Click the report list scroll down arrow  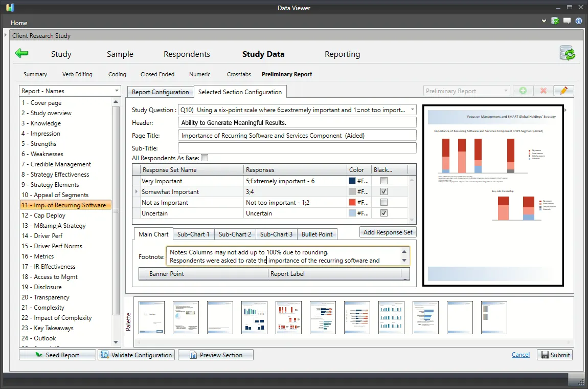pyautogui.click(x=116, y=342)
